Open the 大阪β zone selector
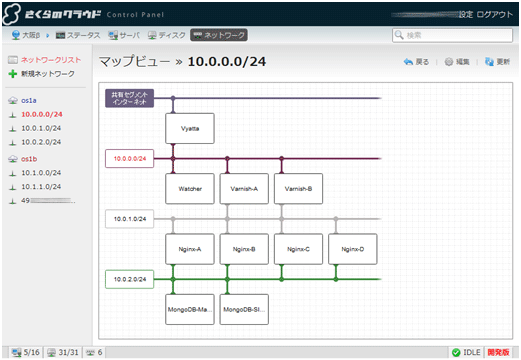Screen dimensions: 521x360 pyautogui.click(x=26, y=35)
